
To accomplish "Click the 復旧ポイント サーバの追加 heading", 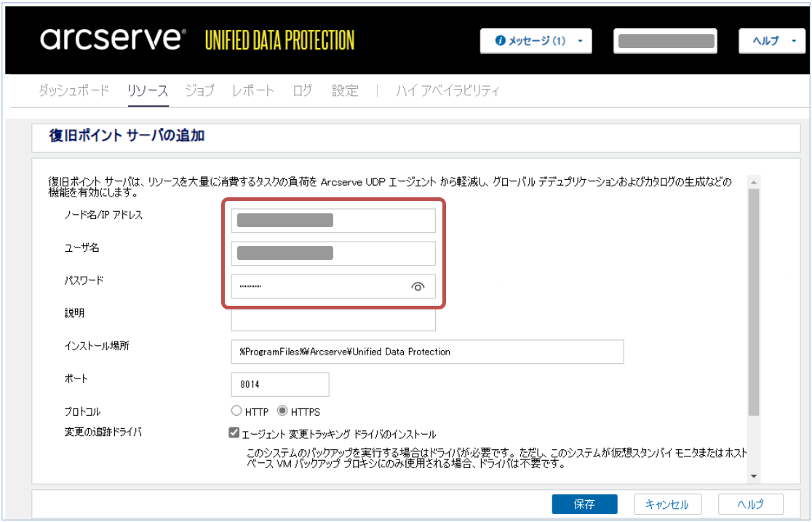I will (x=127, y=136).
